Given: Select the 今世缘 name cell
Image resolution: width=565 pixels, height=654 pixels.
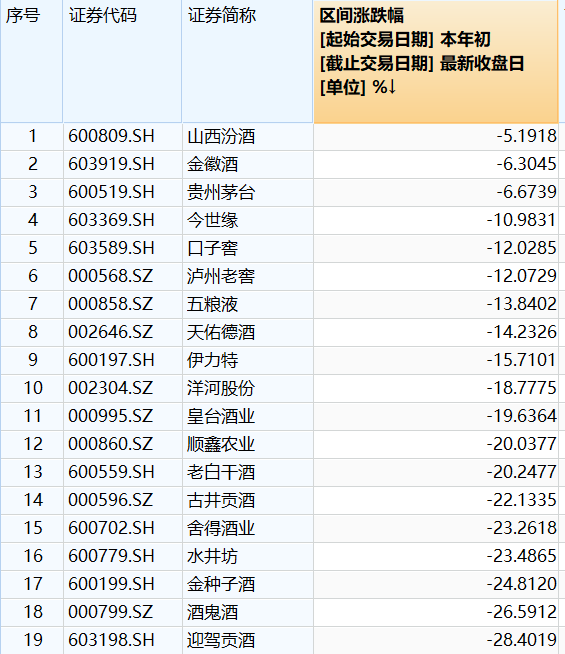Looking at the screenshot, I should [248, 221].
